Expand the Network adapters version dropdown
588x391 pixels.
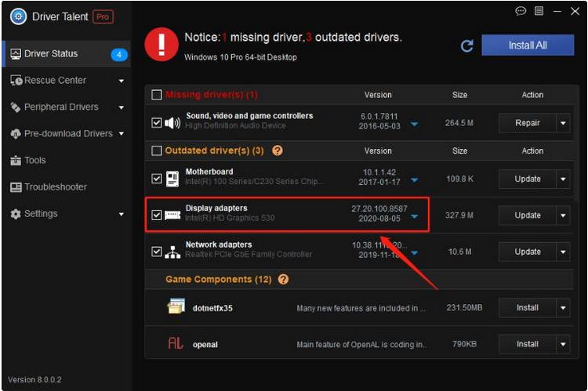point(415,252)
